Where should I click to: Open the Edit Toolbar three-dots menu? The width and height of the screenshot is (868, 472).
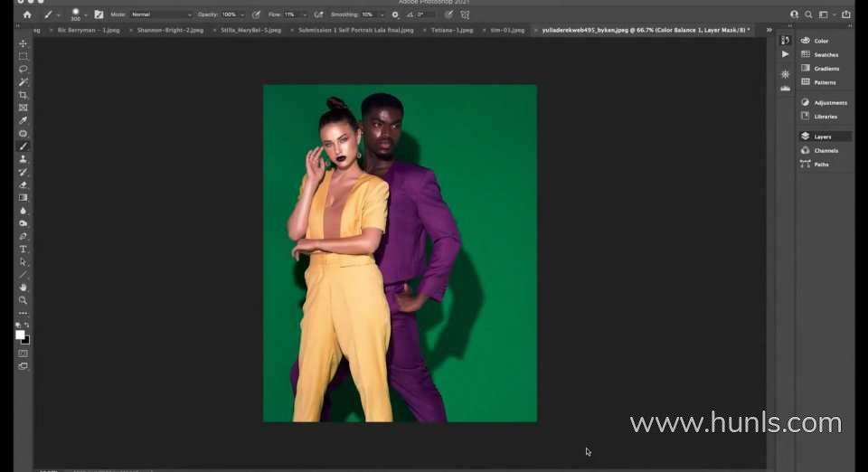pos(23,313)
